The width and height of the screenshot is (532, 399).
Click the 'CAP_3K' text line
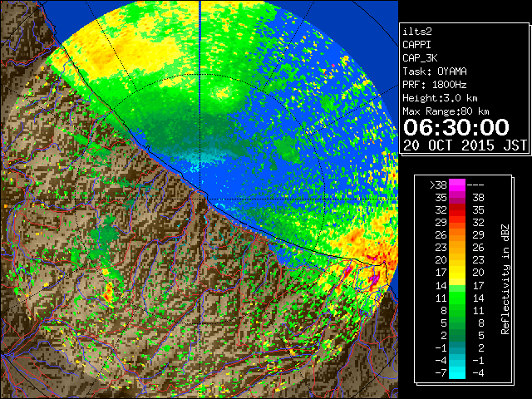420,58
